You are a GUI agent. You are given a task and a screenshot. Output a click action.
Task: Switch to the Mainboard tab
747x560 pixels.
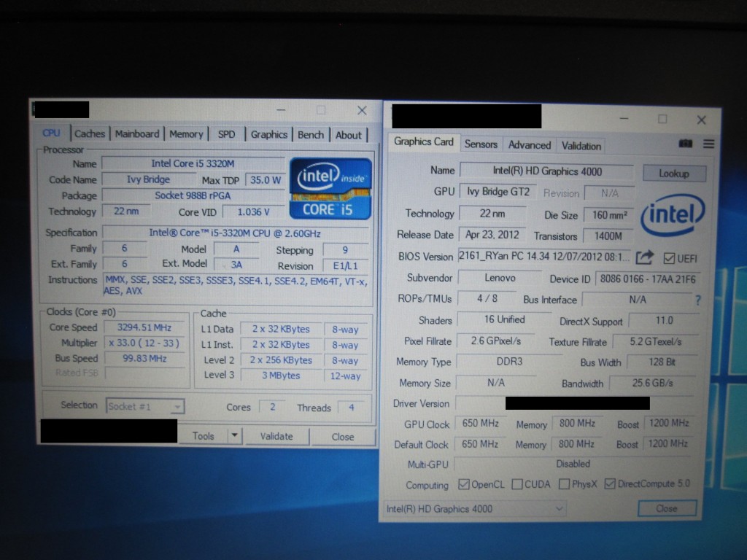tap(137, 134)
